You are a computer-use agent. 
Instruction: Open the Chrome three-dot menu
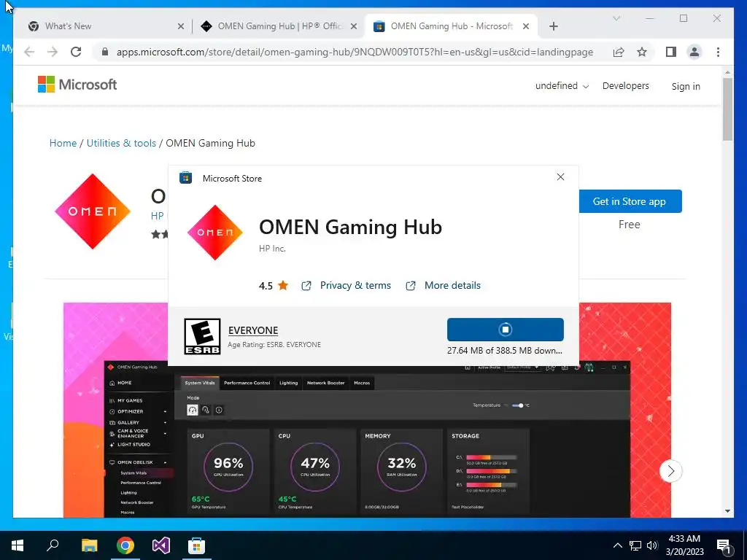718,52
